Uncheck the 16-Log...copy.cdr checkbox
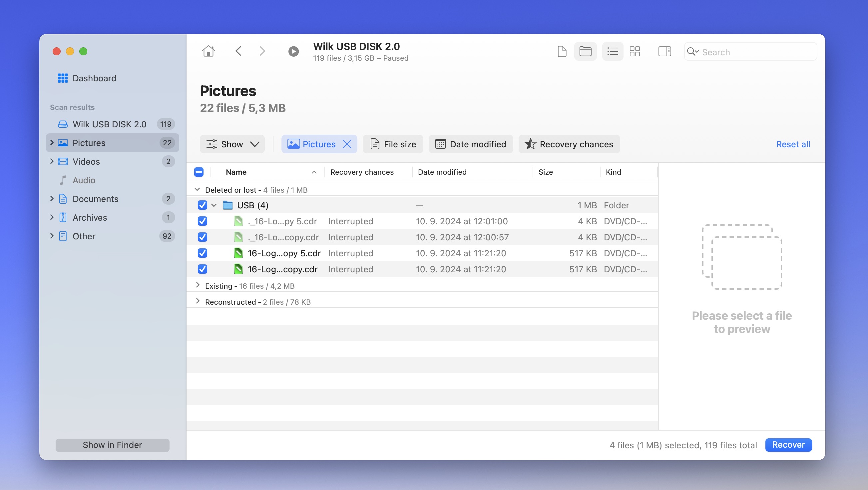Image resolution: width=868 pixels, height=490 pixels. pos(202,269)
